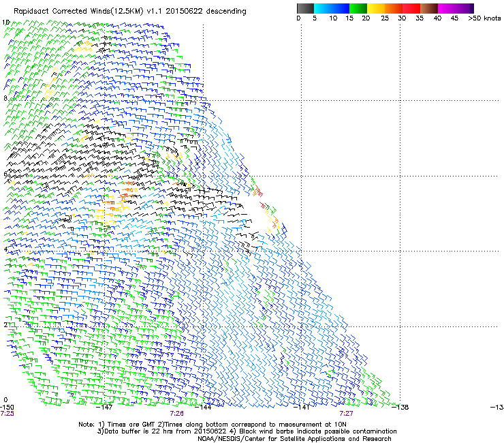This screenshot has height=443, width=504.
Task: Click the note line starting 'Note: 1) Times are GMT'
Action: pyautogui.click(x=212, y=425)
